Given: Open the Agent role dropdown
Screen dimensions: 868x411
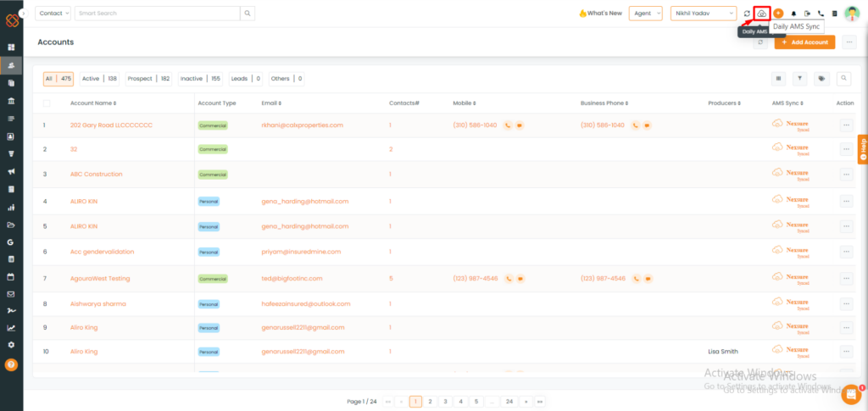Looking at the screenshot, I should coord(645,14).
